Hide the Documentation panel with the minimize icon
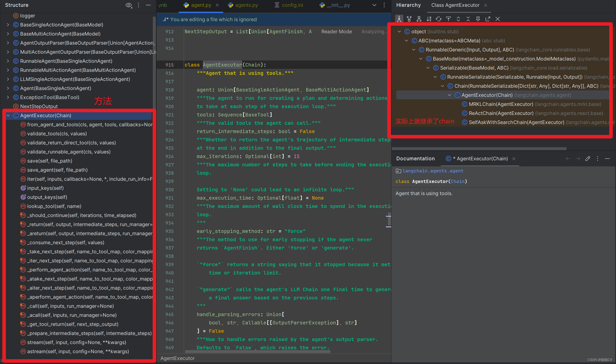The height and width of the screenshot is (364, 616). 607,159
